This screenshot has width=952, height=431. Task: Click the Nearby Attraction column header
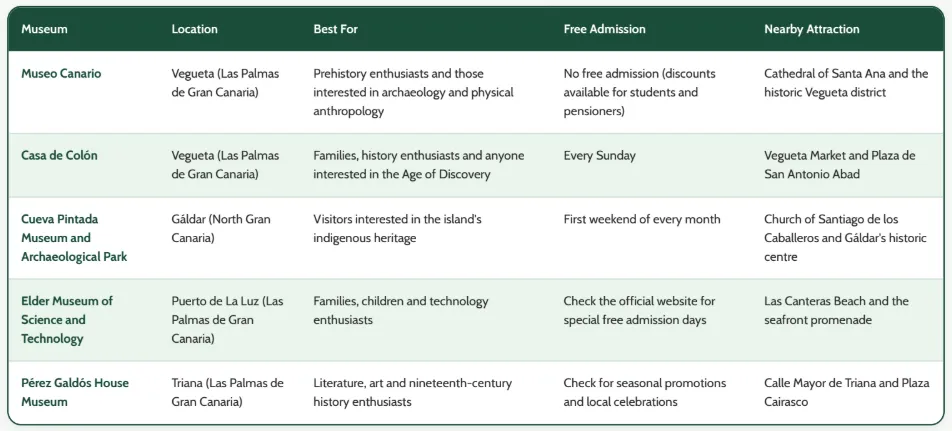[x=812, y=29]
